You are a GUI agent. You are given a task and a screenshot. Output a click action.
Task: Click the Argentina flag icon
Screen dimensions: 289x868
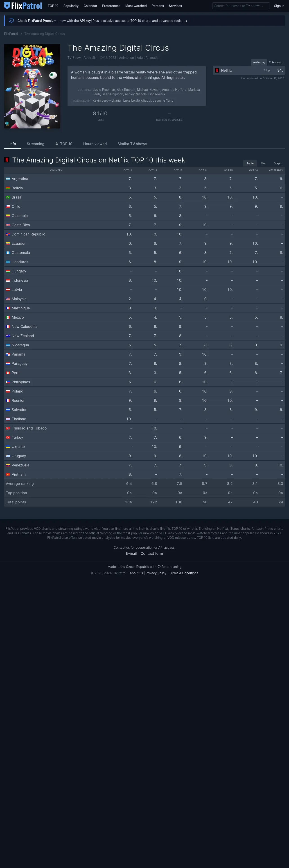tap(8, 179)
